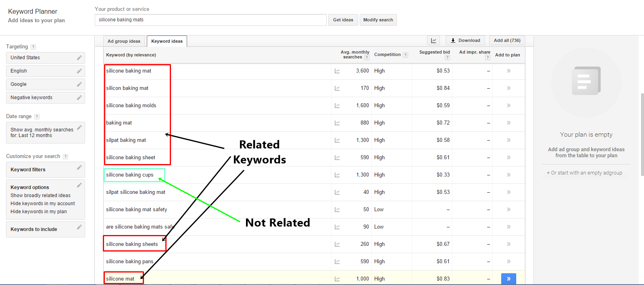Click the product or service search field
This screenshot has height=285, width=644.
210,20
